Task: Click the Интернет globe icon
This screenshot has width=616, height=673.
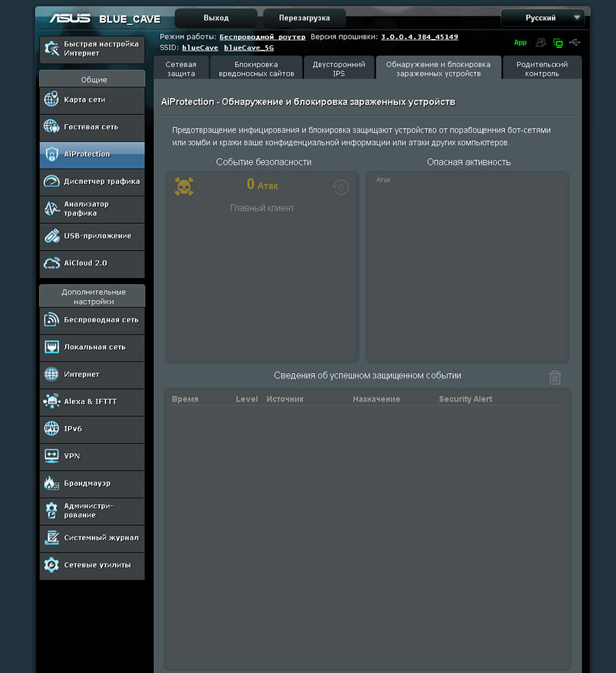Action: [x=51, y=374]
